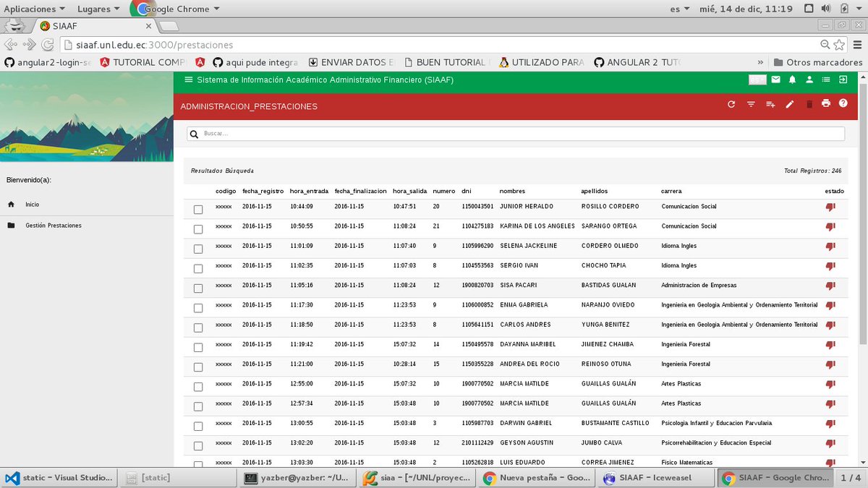Select row checkbox for SISA PACARI

click(x=198, y=288)
